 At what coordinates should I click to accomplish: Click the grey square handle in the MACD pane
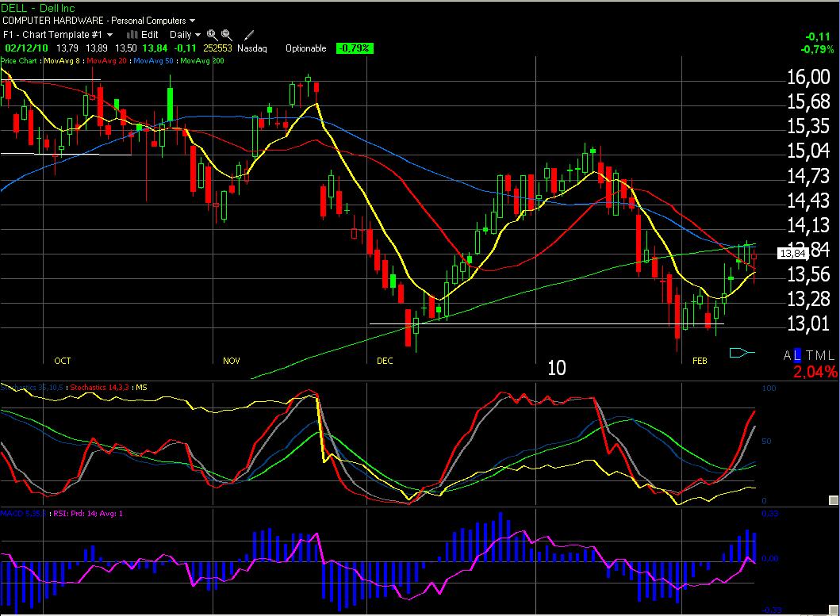[x=833, y=610]
